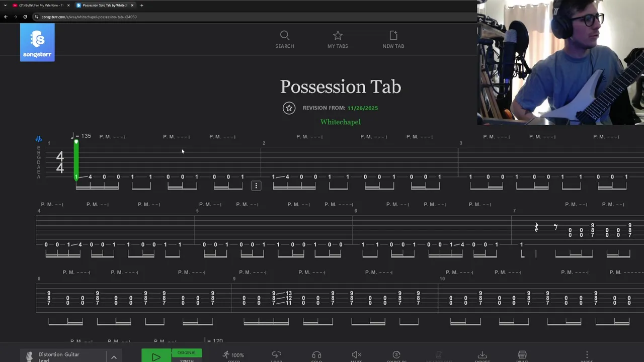Click the track cursor icon beside measure 1
644x362 pixels.
click(x=39, y=139)
